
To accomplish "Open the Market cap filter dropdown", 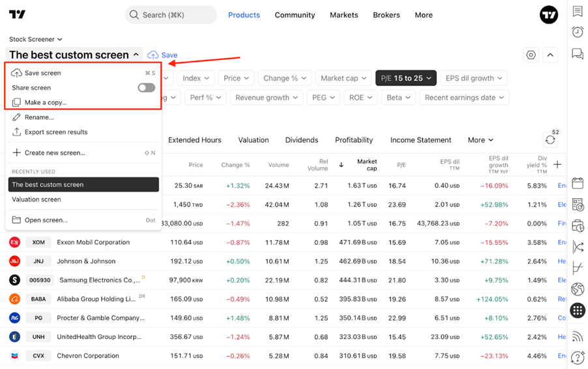I will pyautogui.click(x=344, y=78).
